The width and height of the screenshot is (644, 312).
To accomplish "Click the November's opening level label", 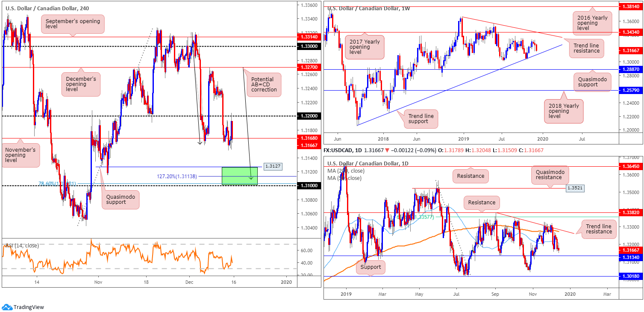I will coord(20,156).
